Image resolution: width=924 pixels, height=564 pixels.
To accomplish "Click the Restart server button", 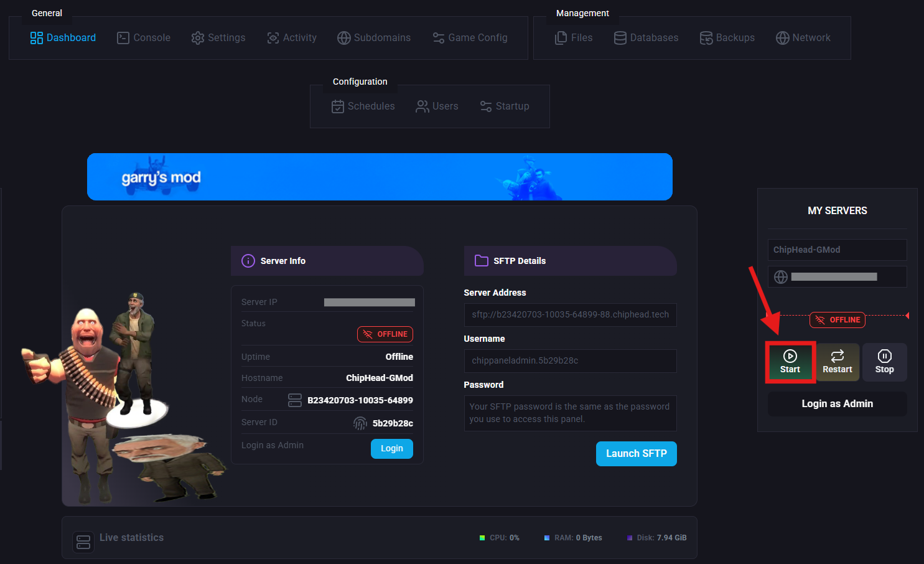I will 838,362.
